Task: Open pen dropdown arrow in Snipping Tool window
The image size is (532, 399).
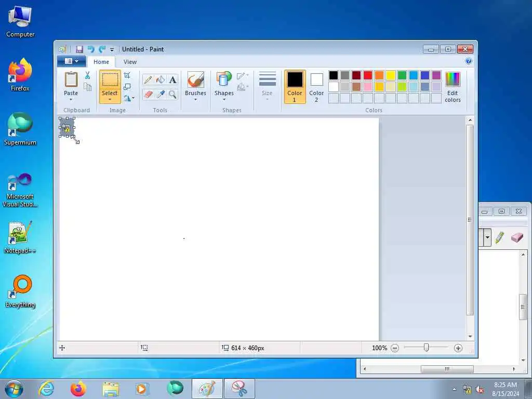Action: (x=487, y=237)
